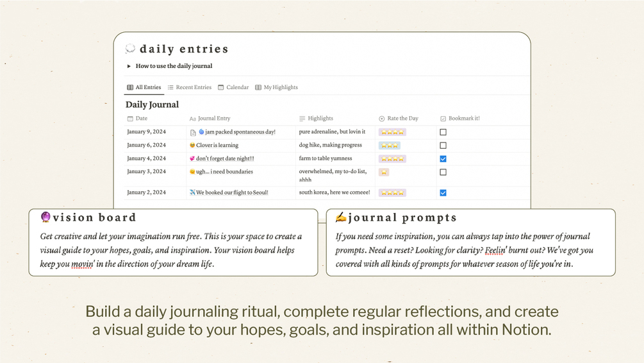644x363 pixels.
Task: Uncheck the bookmark for January 4, 2024
Action: [x=443, y=158]
